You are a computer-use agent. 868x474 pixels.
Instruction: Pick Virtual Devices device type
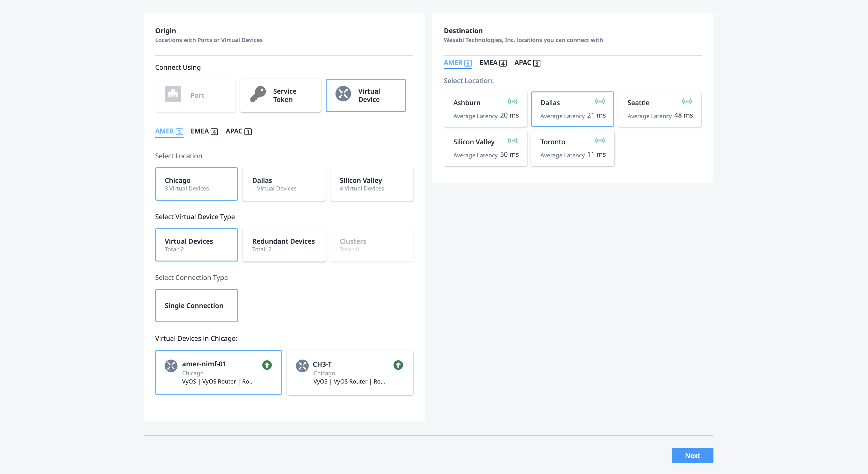[x=196, y=245]
